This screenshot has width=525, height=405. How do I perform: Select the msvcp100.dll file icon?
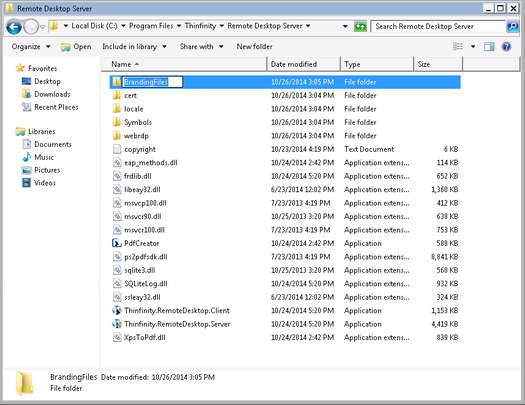(x=117, y=203)
